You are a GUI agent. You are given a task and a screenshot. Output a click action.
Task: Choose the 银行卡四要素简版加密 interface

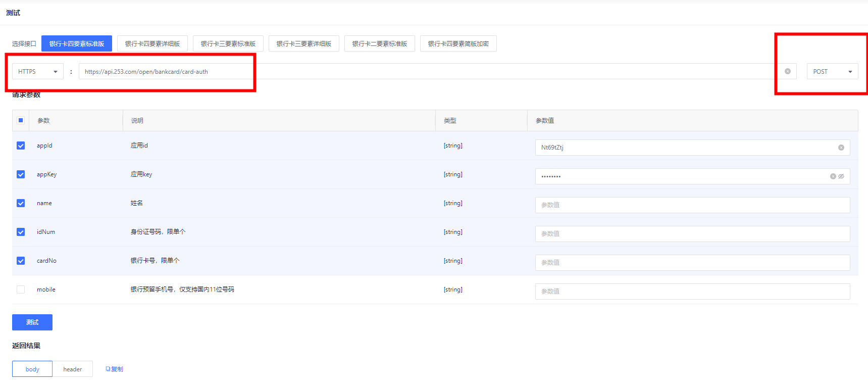click(x=458, y=44)
